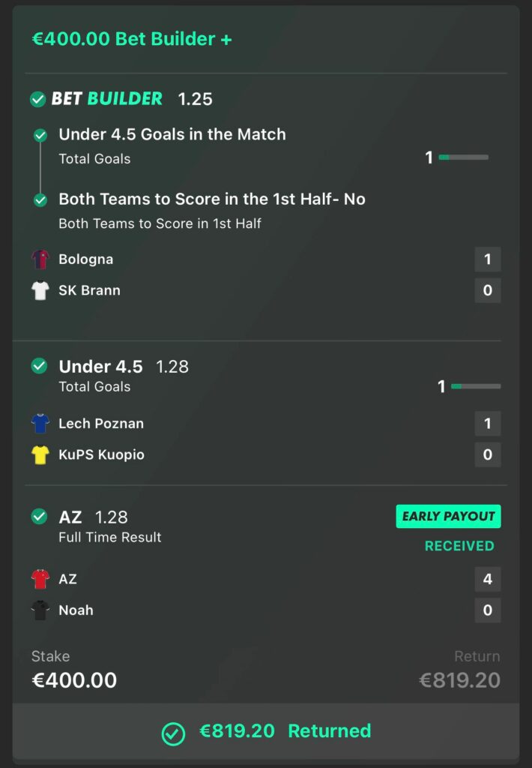Screen dimensions: 532x768
Task: Click the Early Payout badge
Action: click(x=448, y=516)
